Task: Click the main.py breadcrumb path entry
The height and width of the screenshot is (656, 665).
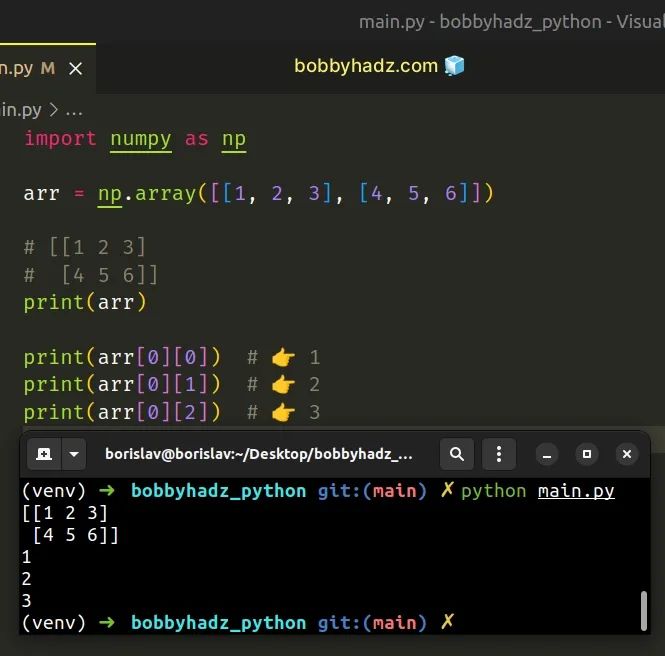Action: pos(21,110)
